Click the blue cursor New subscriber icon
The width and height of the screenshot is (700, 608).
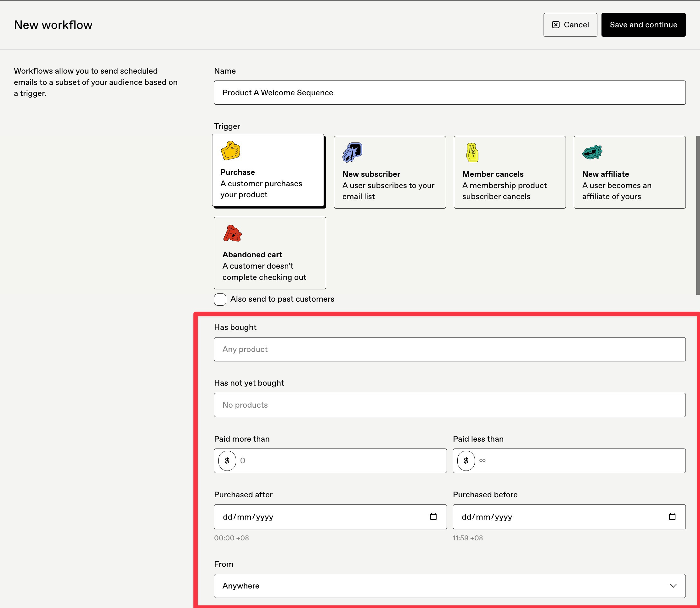353,152
